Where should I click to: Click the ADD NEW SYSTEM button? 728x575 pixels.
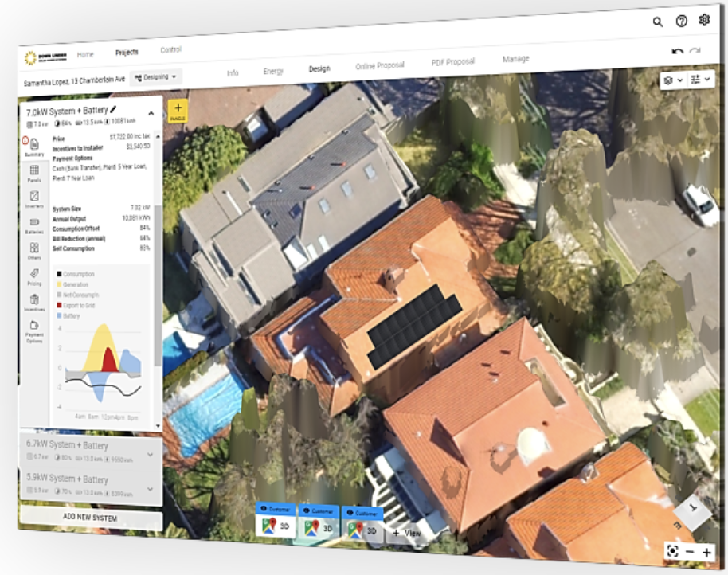click(90, 518)
